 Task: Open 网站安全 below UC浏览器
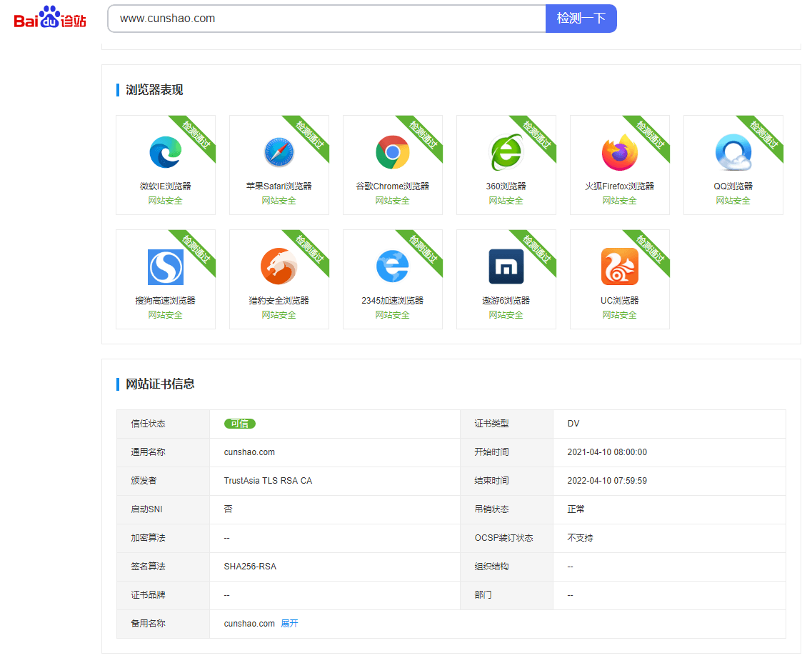pyautogui.click(x=619, y=314)
